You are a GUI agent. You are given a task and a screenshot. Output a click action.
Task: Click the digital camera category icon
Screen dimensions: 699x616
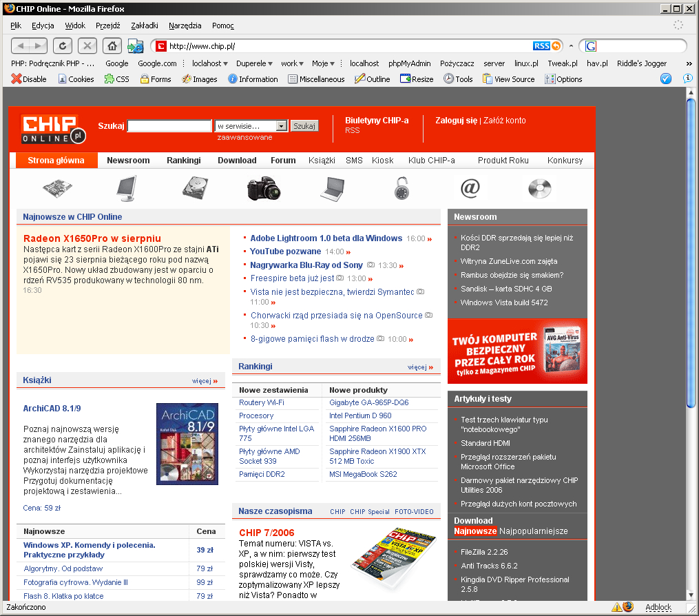(264, 188)
